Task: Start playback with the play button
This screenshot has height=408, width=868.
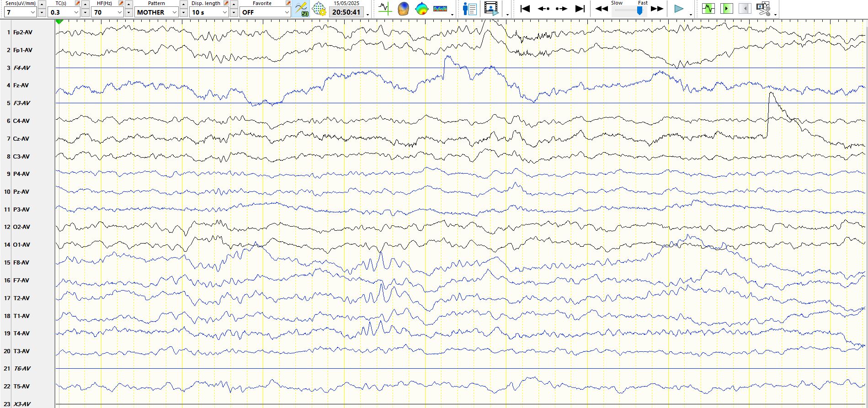Action: coord(679,9)
